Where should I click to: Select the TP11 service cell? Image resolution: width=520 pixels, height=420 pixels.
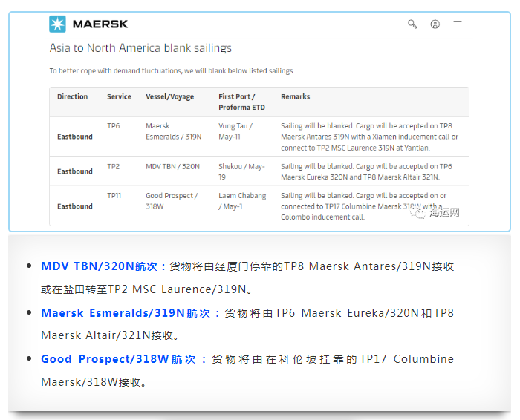[114, 196]
